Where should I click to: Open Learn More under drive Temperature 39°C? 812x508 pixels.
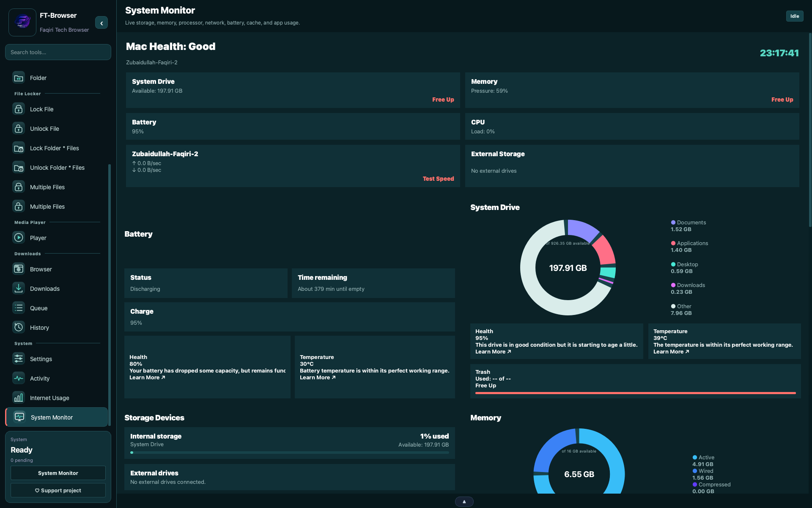tap(671, 352)
